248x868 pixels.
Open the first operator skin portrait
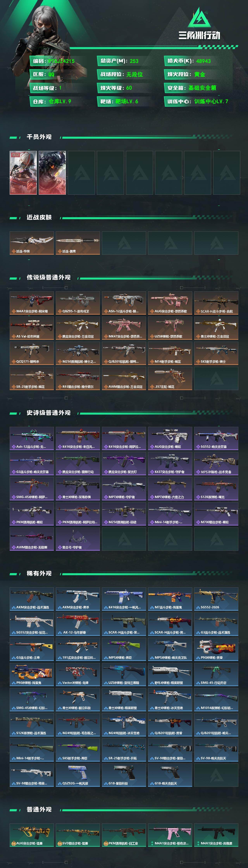point(23,173)
